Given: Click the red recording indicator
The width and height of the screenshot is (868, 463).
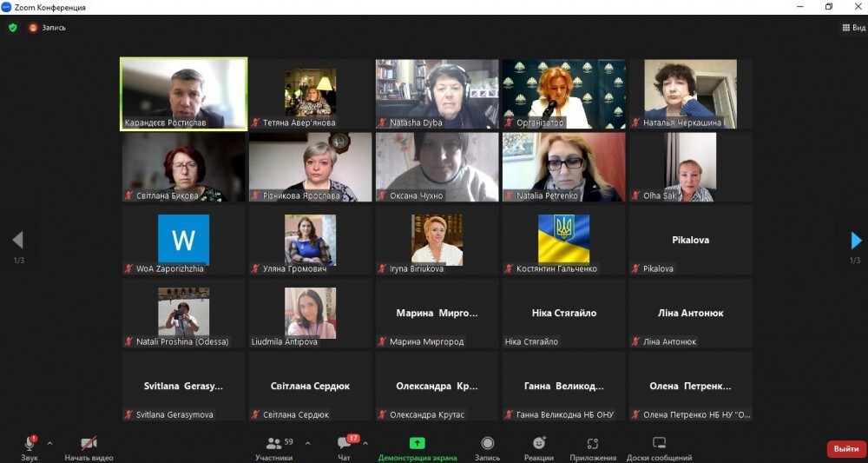Looking at the screenshot, I should coord(34,28).
